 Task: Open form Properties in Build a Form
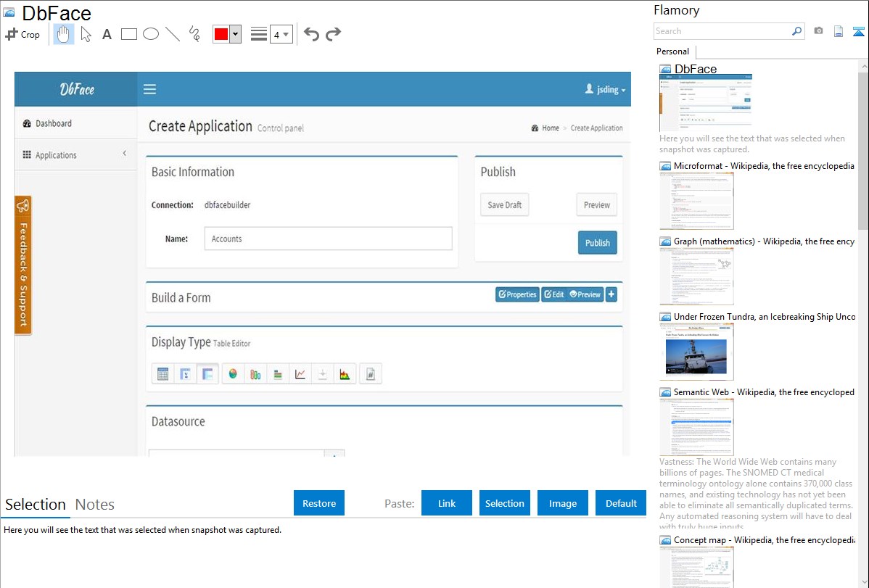coord(518,294)
